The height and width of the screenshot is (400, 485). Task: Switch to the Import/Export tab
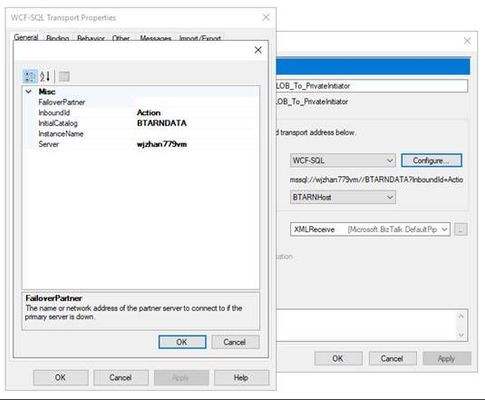[200, 38]
